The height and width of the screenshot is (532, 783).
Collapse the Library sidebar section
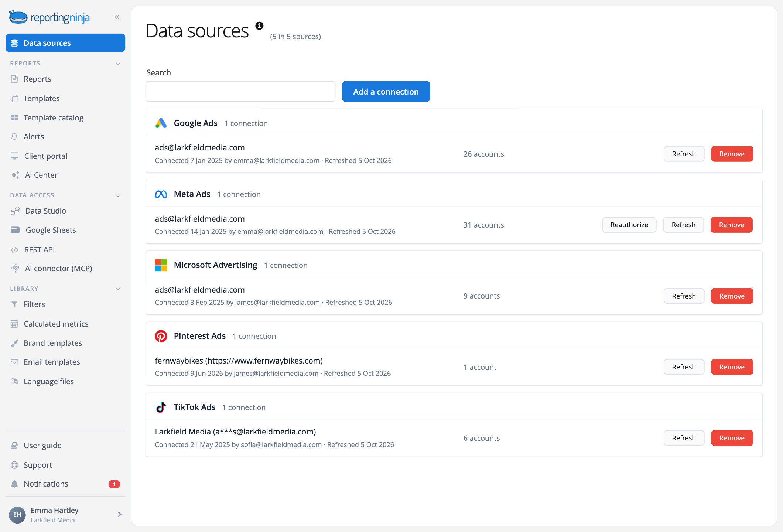118,289
